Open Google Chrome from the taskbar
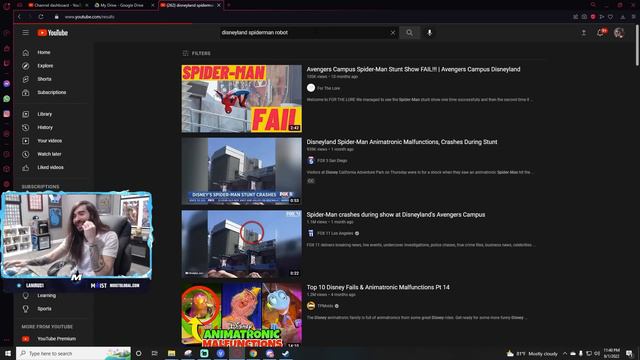Viewport: 640px width, 360px height. tap(253, 353)
